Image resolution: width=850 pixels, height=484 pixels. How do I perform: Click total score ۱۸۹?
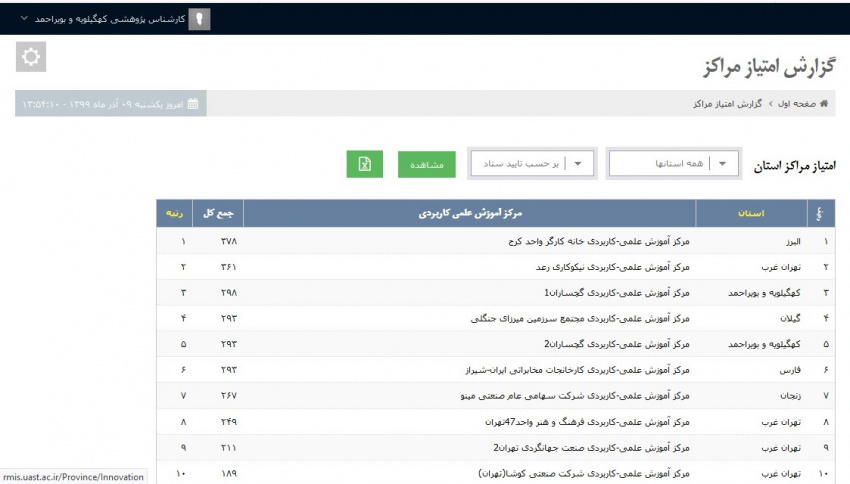tap(229, 473)
